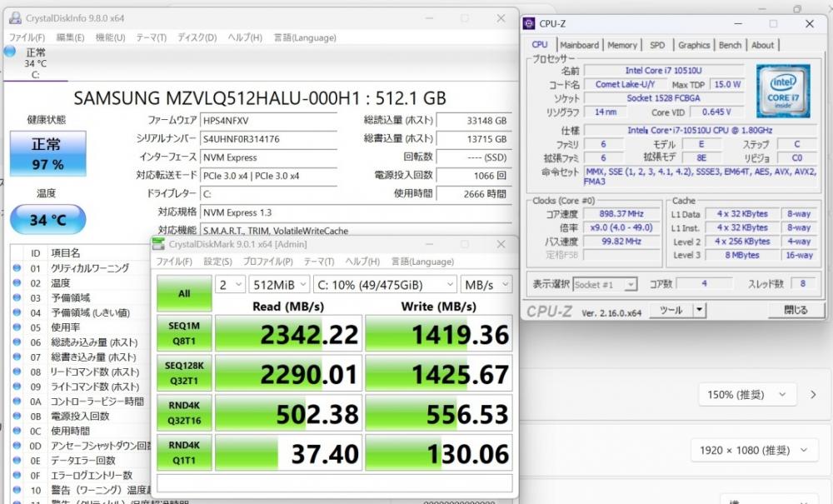
Task: Click the 閉じる button in CPU-Z
Action: click(x=796, y=310)
